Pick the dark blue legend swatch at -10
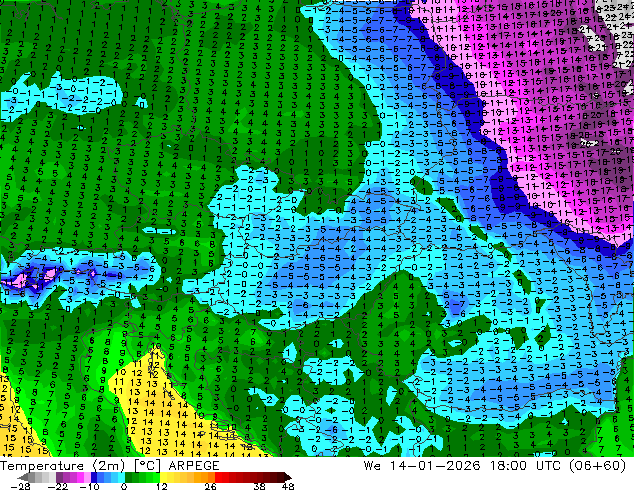This screenshot has height=490, width=634. [94, 477]
